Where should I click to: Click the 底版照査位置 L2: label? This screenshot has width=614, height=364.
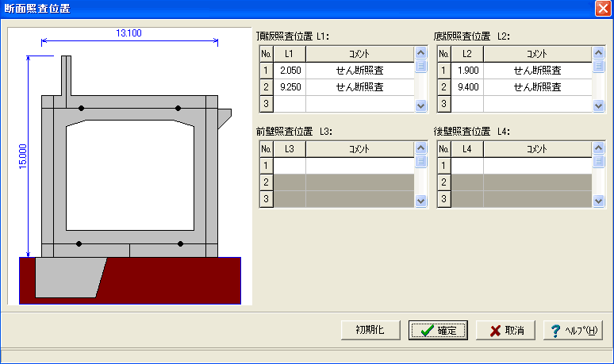tap(472, 36)
